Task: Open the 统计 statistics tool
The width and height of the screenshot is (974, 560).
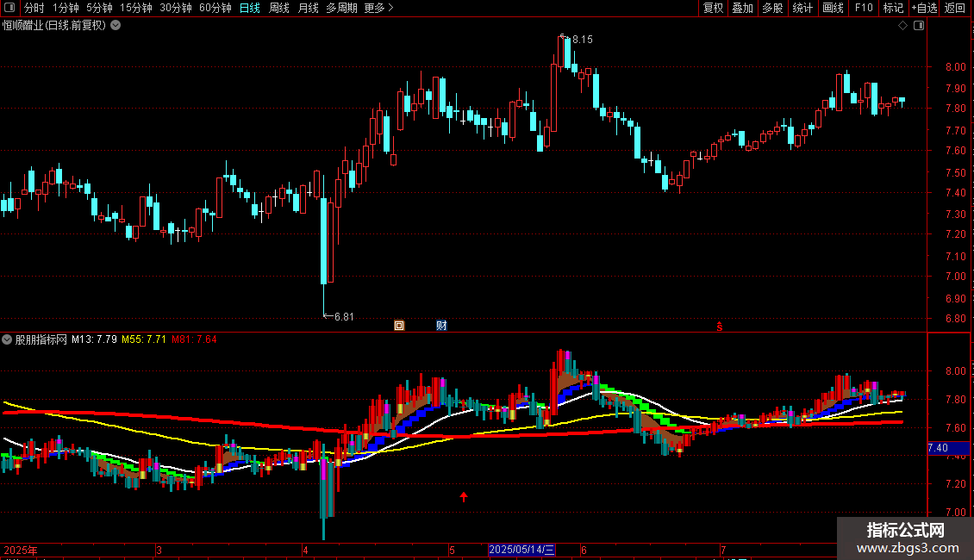Action: pos(802,8)
